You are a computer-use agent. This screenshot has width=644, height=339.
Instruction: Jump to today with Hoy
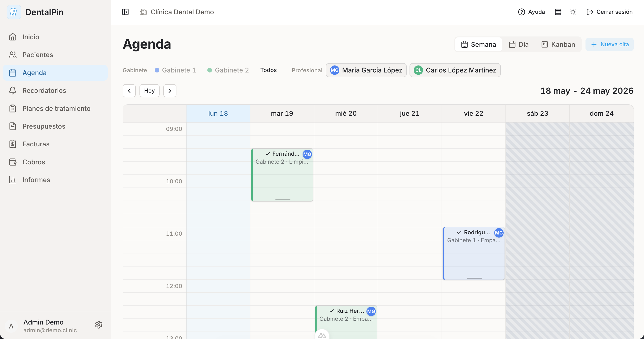[149, 91]
